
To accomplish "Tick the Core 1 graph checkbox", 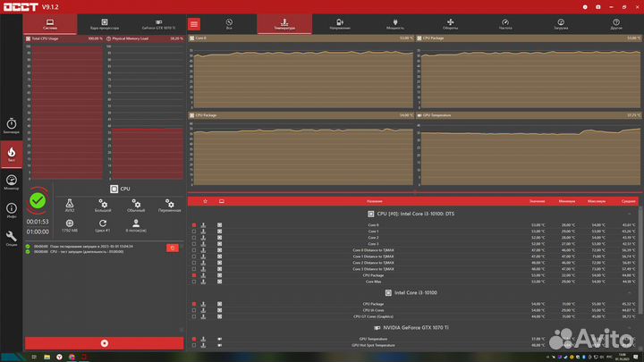I will point(194,232).
